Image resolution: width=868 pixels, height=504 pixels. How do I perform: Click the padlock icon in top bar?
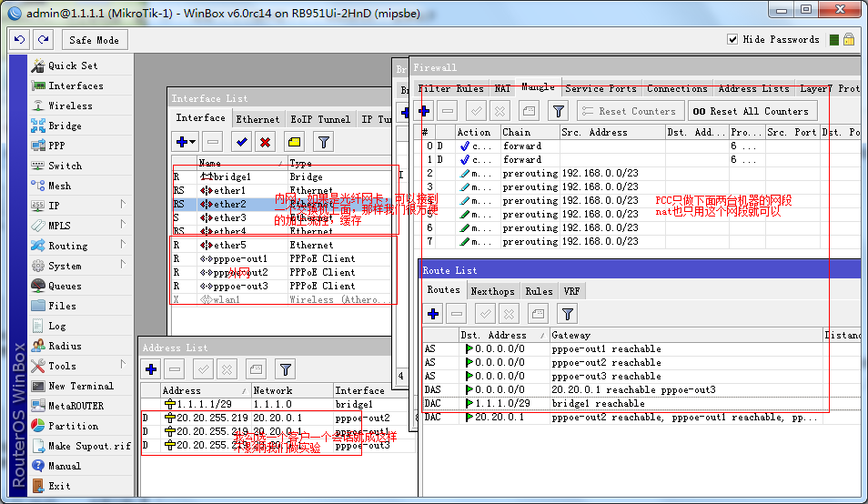pos(849,39)
